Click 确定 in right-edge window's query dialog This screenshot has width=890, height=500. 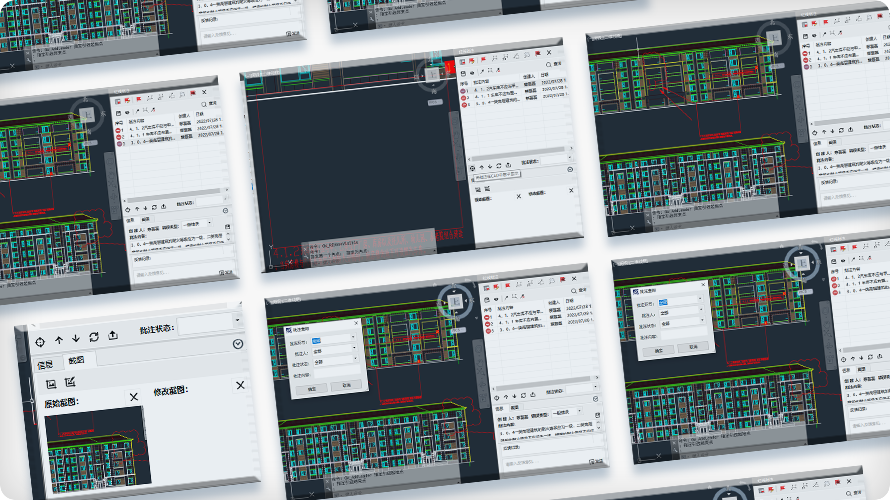[658, 351]
